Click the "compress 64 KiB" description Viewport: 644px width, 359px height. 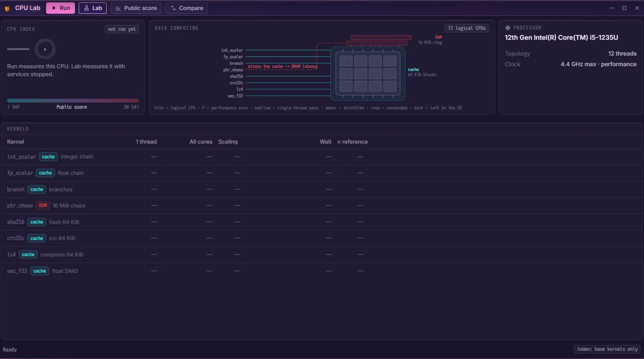point(62,255)
